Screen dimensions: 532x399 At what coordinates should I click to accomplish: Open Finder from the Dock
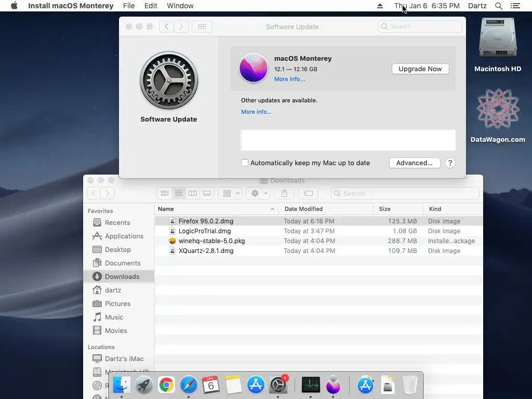pyautogui.click(x=122, y=385)
